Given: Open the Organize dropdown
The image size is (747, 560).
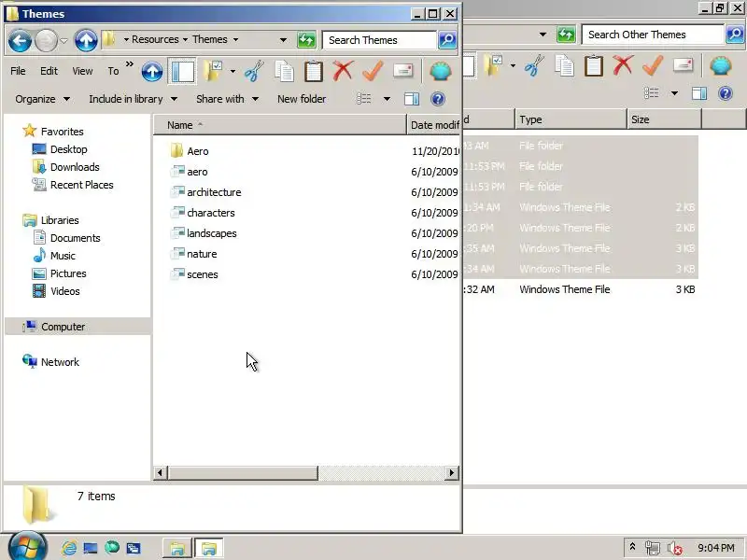Looking at the screenshot, I should [42, 99].
